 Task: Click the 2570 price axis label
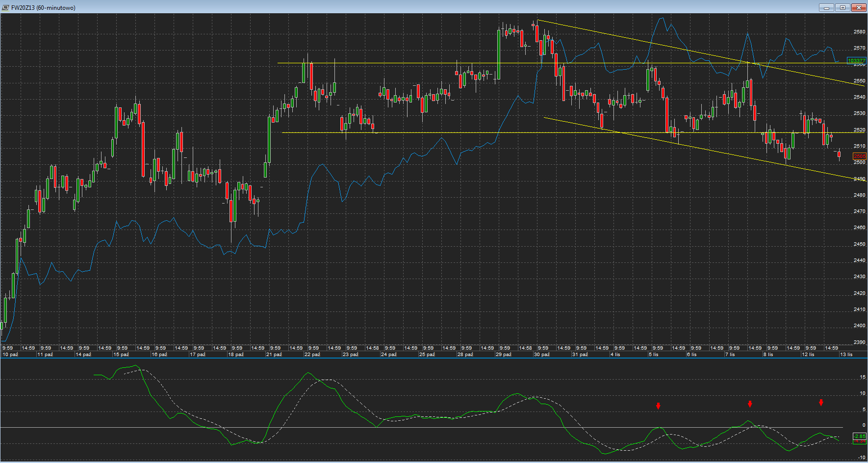point(859,48)
